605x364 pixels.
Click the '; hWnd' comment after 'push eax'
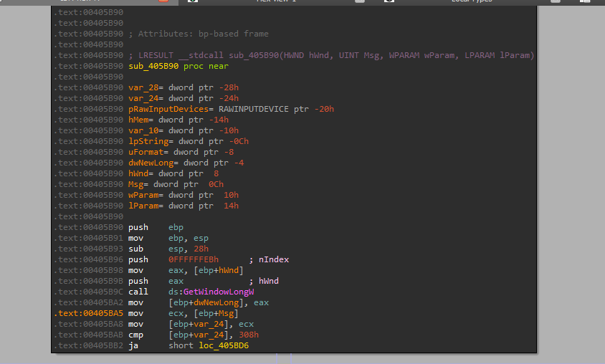[264, 282]
